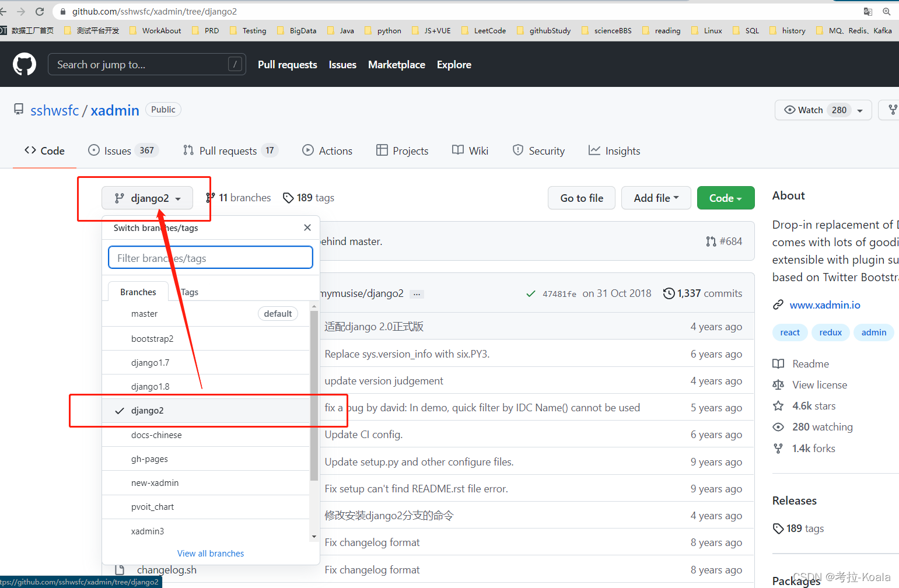Screen dimensions: 899x588
Task: Open the githubStudy bookmark folder
Action: [543, 30]
